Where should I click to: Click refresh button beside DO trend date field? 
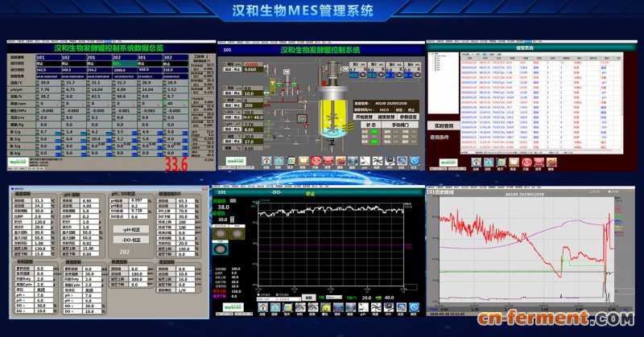[x=309, y=298]
